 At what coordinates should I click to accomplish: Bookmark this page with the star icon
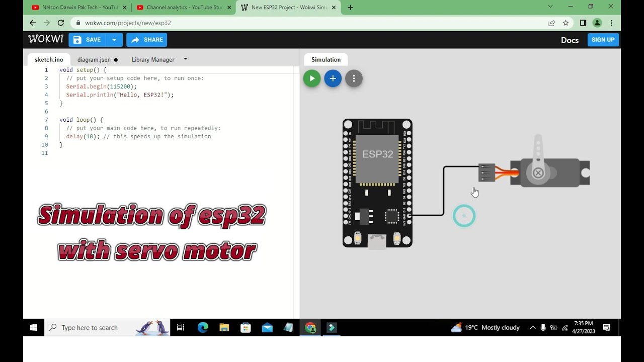[x=566, y=23]
